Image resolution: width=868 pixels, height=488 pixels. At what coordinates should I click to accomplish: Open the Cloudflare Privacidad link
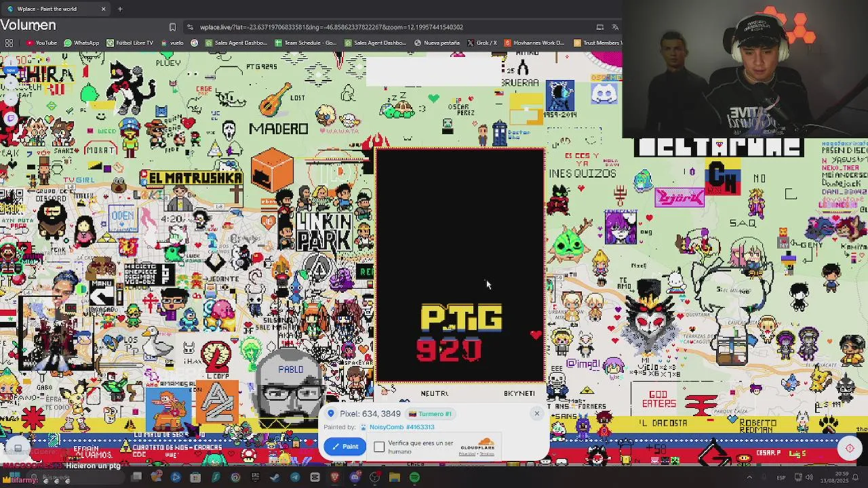(467, 453)
